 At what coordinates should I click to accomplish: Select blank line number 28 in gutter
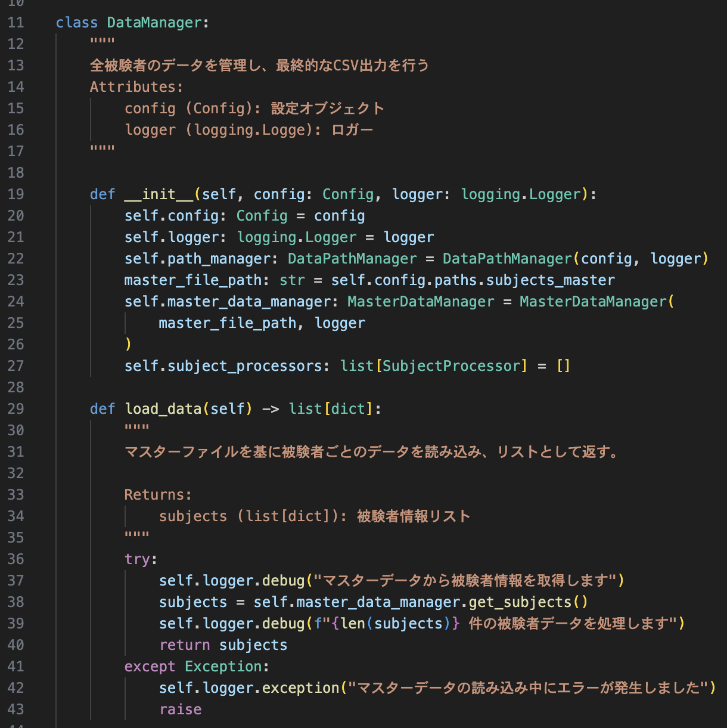coord(16,388)
